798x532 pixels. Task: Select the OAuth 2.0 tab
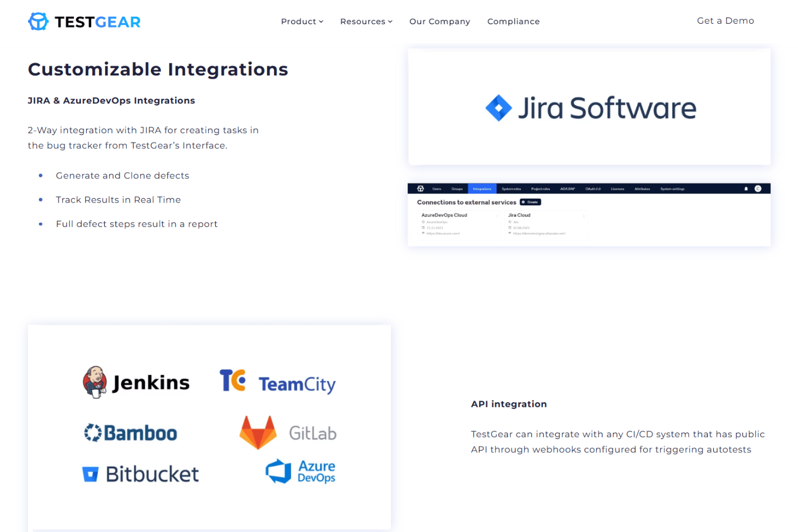(x=593, y=189)
